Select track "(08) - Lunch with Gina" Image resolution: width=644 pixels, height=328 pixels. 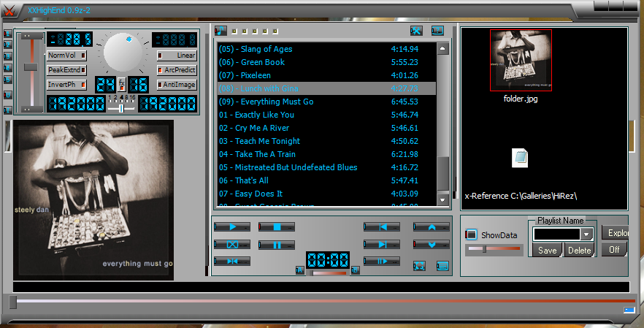point(326,88)
